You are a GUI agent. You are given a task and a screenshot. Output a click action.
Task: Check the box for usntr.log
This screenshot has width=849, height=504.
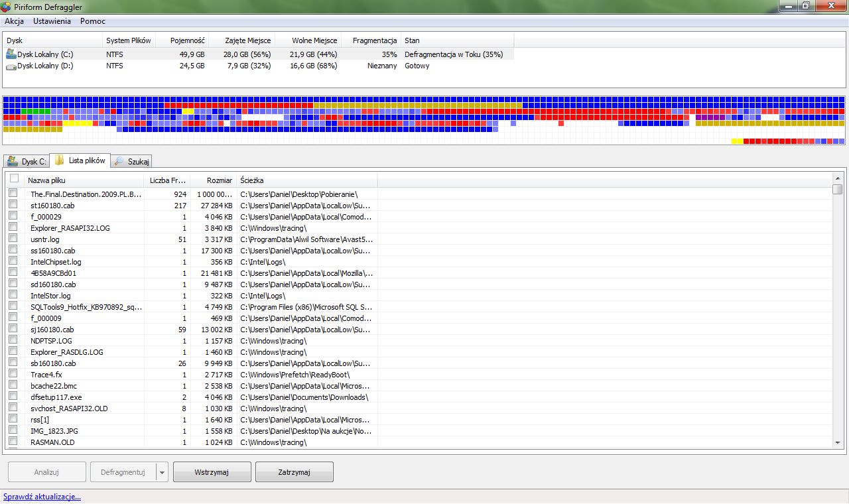pos(13,238)
